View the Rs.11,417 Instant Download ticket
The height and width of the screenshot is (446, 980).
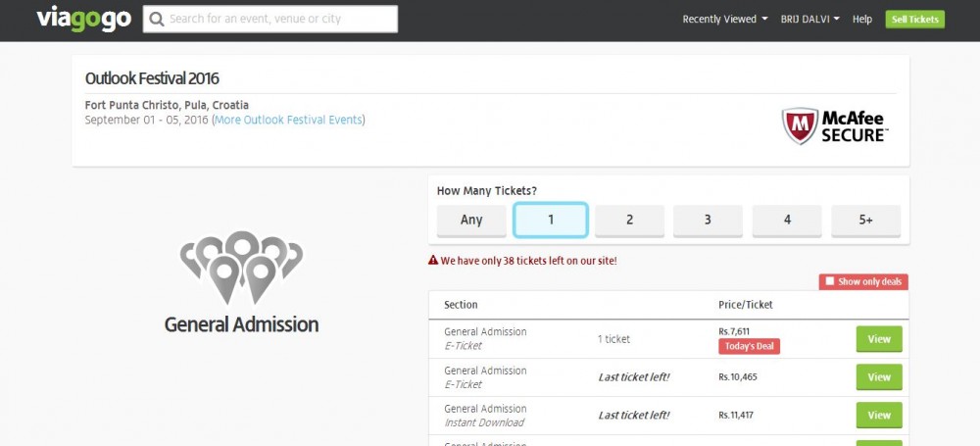[x=879, y=416]
